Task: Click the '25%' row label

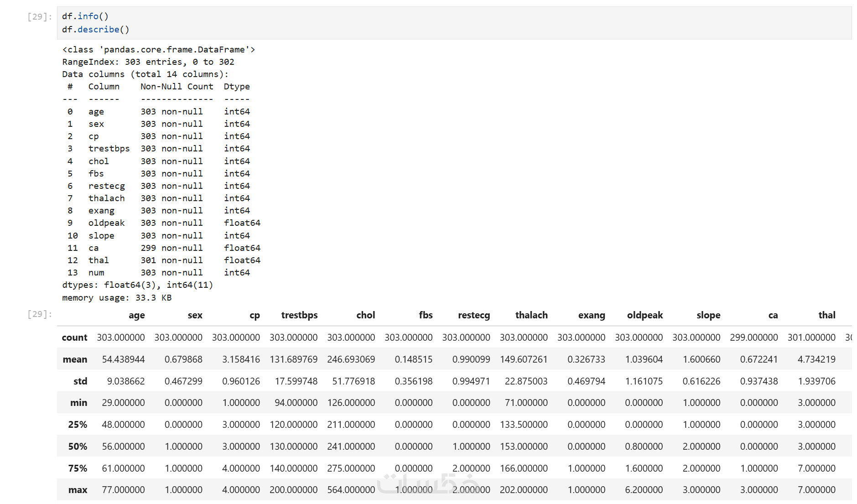Action: (78, 425)
